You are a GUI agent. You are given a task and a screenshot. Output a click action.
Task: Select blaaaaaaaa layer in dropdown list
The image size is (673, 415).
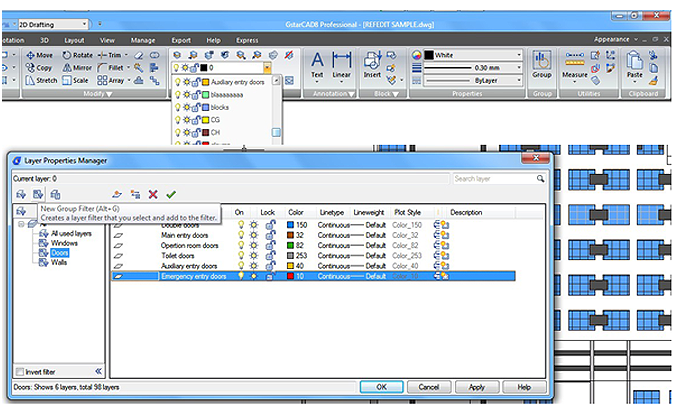[227, 94]
